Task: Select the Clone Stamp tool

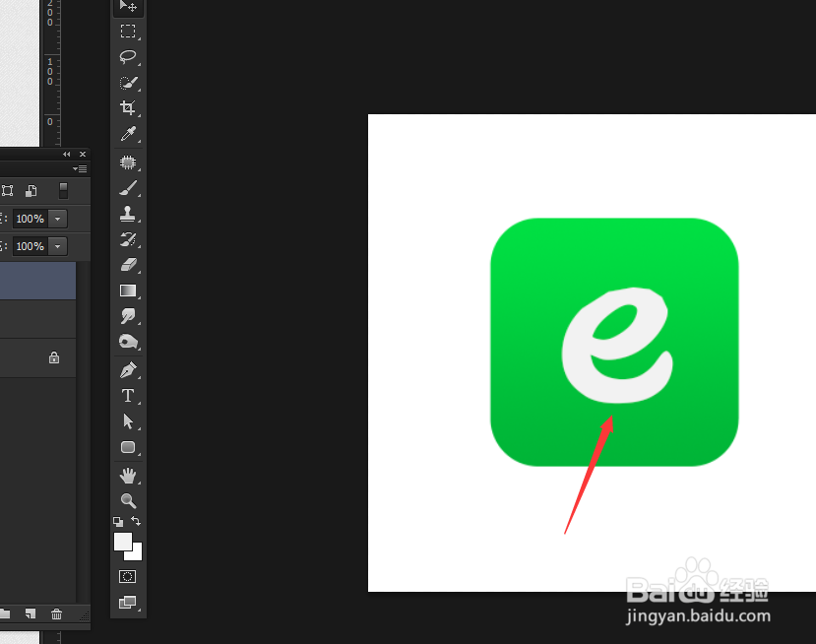Action: pos(128,214)
